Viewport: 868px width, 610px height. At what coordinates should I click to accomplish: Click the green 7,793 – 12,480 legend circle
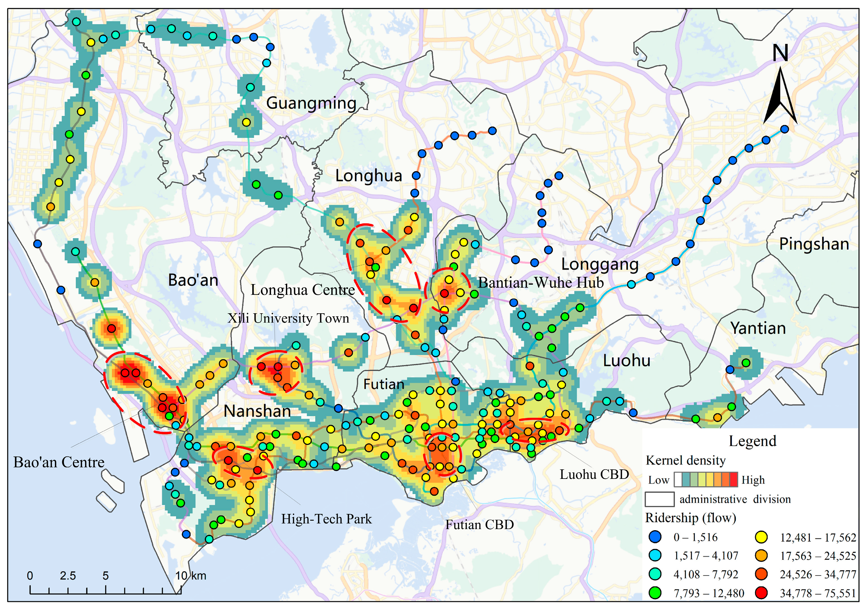click(x=655, y=593)
